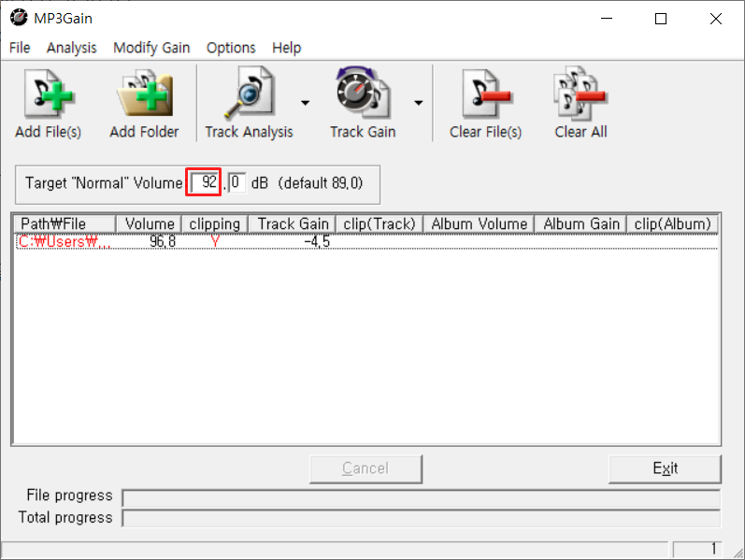
Task: Open the File menu
Action: (x=20, y=48)
